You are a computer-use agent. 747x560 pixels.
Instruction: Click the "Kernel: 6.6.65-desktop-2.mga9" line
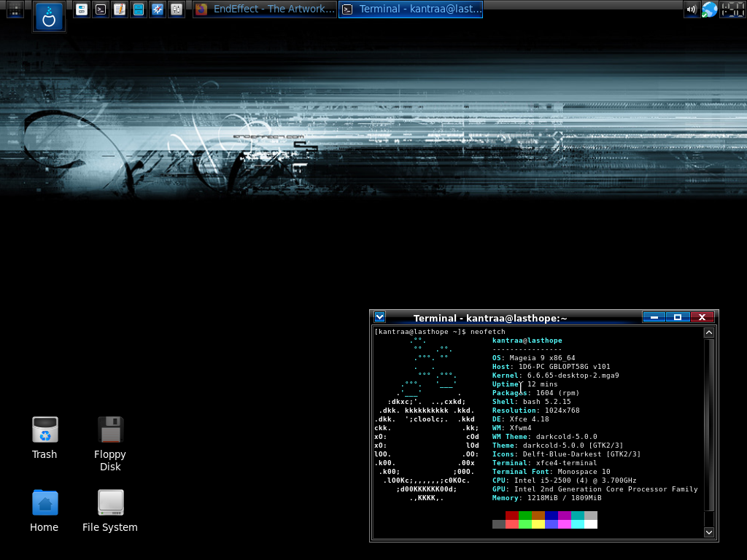[555, 376]
